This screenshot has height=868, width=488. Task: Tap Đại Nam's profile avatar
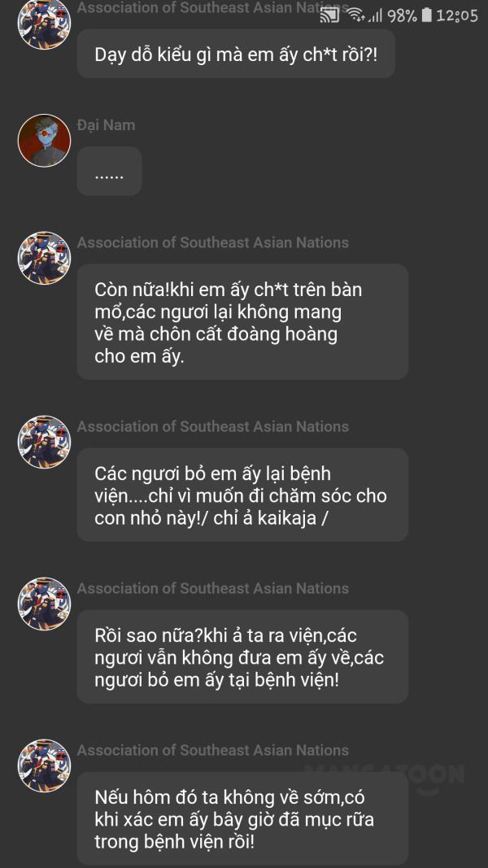click(x=44, y=141)
